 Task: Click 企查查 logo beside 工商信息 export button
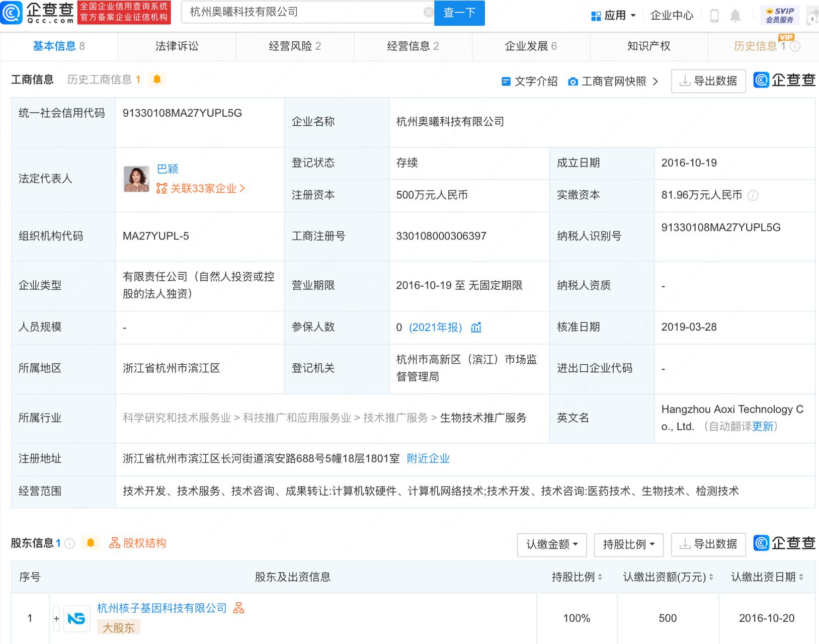pos(784,80)
